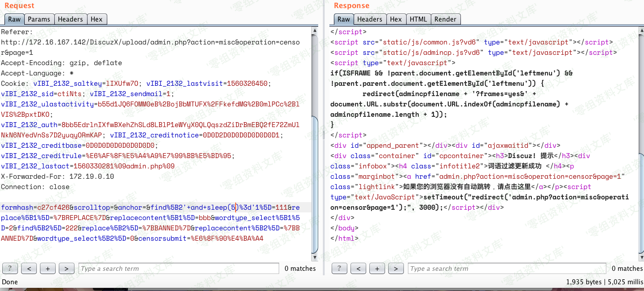Switch to the Request Params tab
This screenshot has height=291, width=644.
point(39,19)
